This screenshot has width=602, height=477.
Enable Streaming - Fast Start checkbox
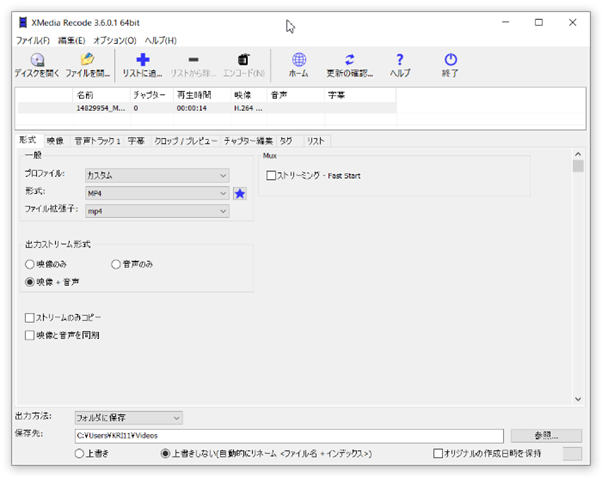[271, 176]
